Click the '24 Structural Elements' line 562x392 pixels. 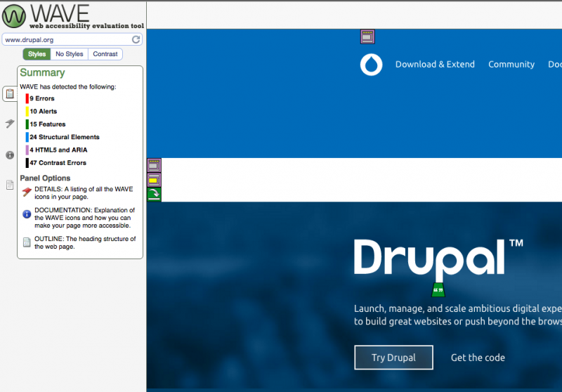pyautogui.click(x=65, y=137)
